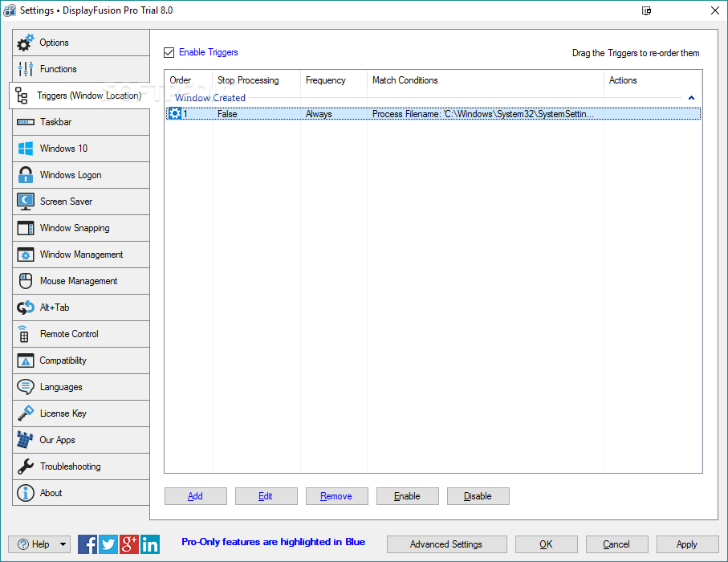Click the Languages speech bubble icon
This screenshot has height=562, width=728.
tap(25, 387)
